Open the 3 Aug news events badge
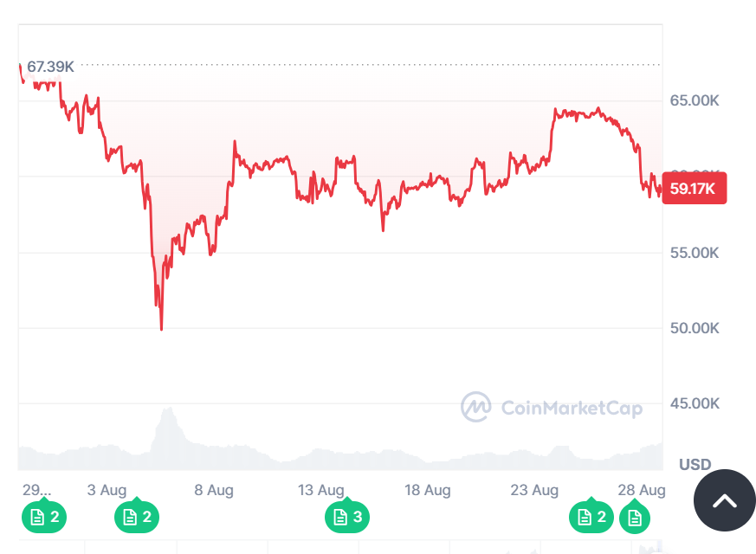 pos(135,517)
